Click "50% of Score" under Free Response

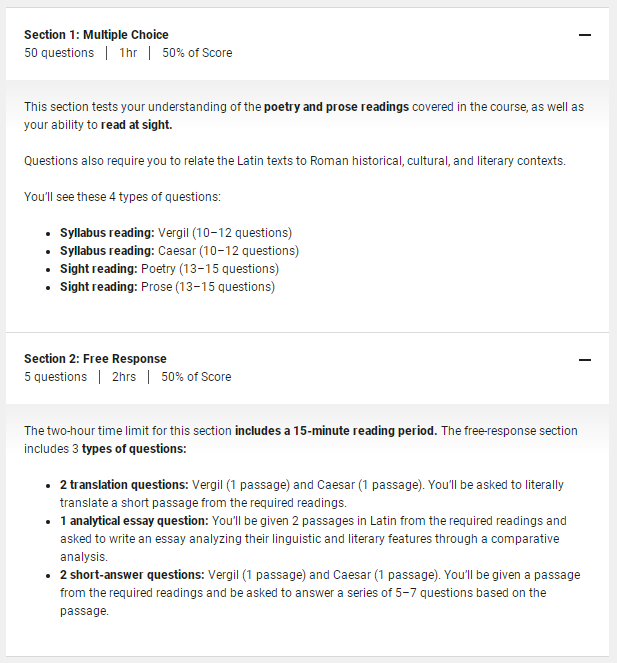point(196,377)
